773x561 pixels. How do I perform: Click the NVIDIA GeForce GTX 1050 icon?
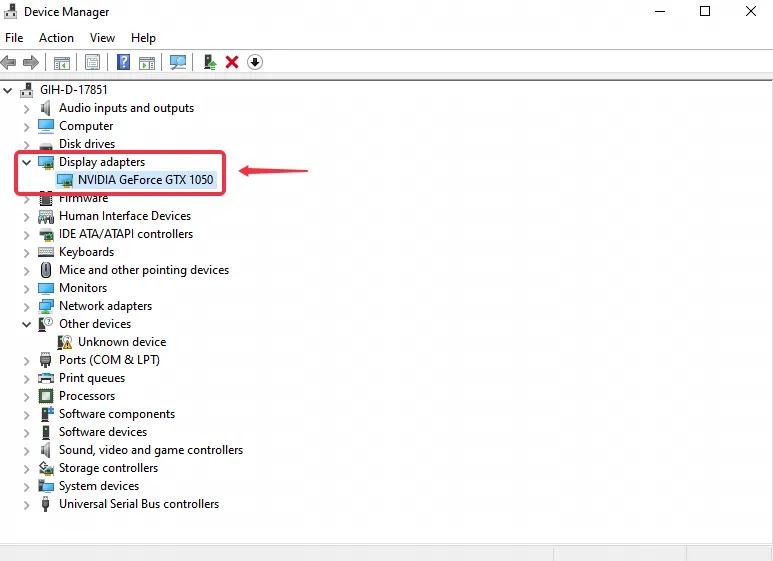click(x=65, y=180)
